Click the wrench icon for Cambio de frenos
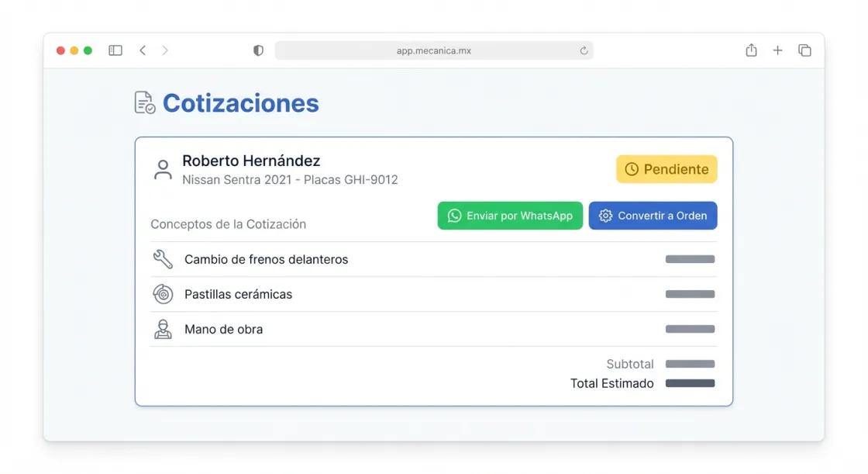This screenshot has height=474, width=868. (162, 259)
